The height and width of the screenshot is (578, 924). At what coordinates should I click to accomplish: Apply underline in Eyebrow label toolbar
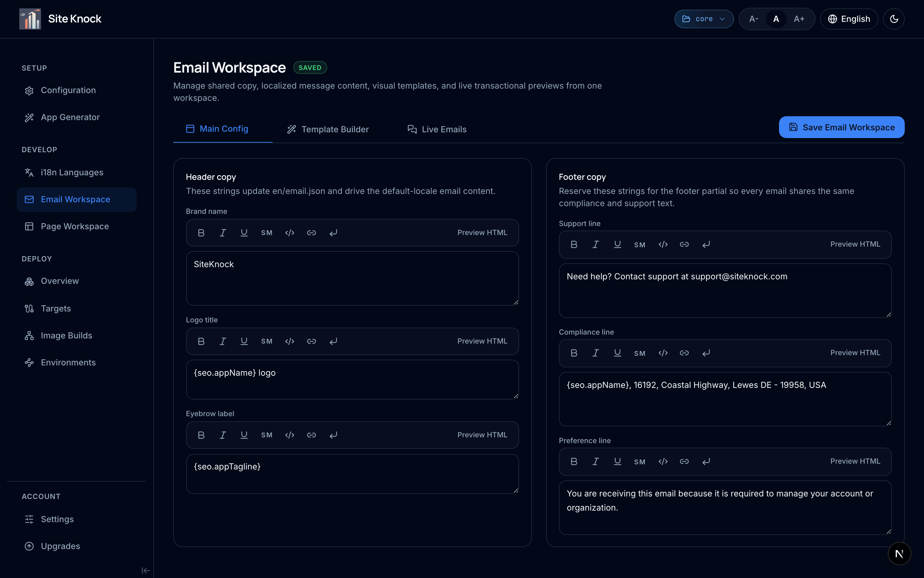pos(244,435)
